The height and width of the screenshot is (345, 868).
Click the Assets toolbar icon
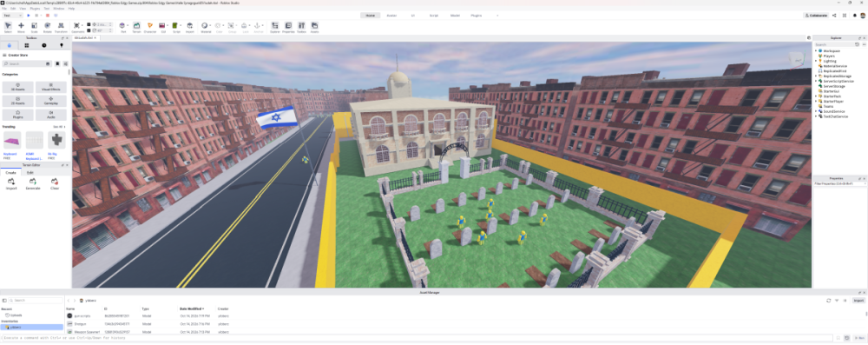[314, 27]
